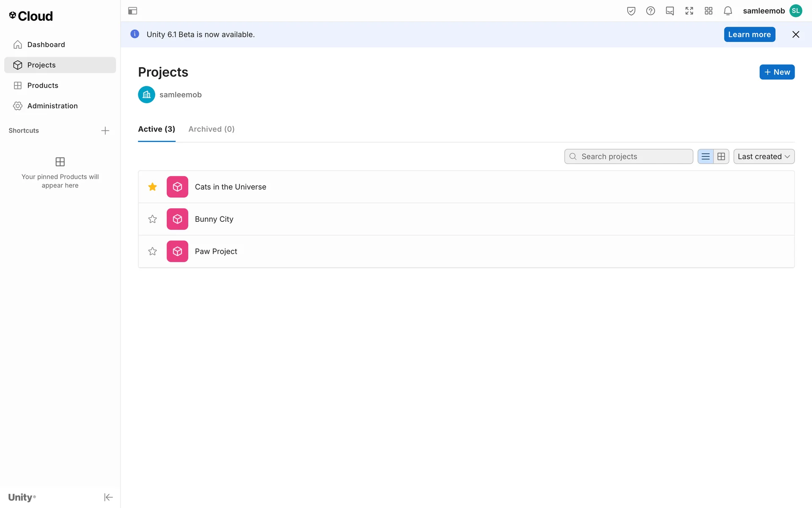Add a shortcut with the plus icon
This screenshot has height=508, width=812.
tap(105, 130)
